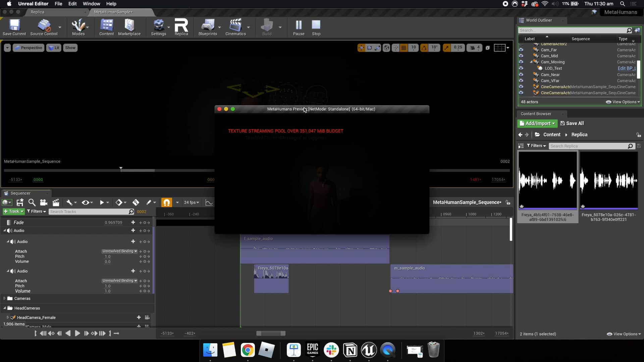
Task: Open the Cinematics panel icon
Action: tap(235, 27)
